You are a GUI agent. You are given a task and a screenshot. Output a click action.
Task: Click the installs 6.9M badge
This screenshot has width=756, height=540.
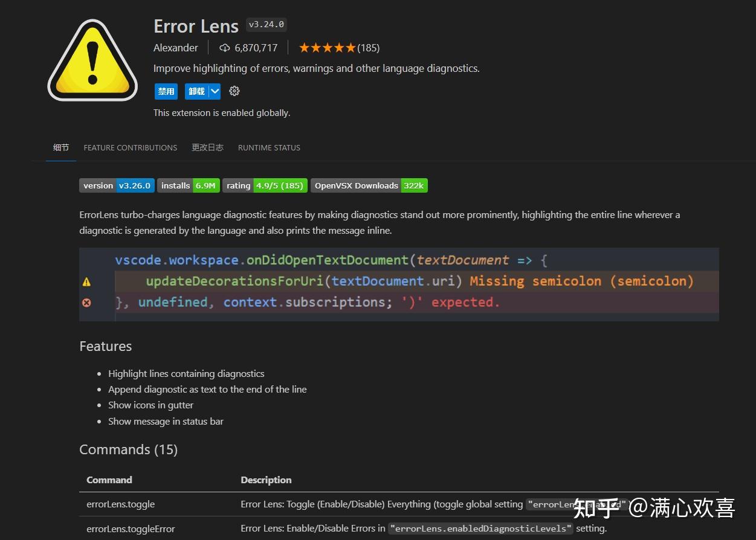pyautogui.click(x=188, y=185)
